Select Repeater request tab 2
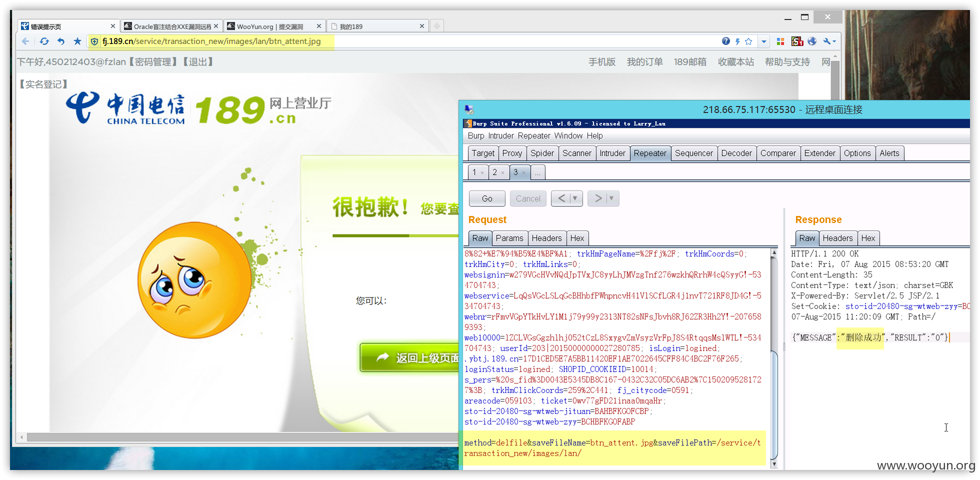 click(x=495, y=172)
